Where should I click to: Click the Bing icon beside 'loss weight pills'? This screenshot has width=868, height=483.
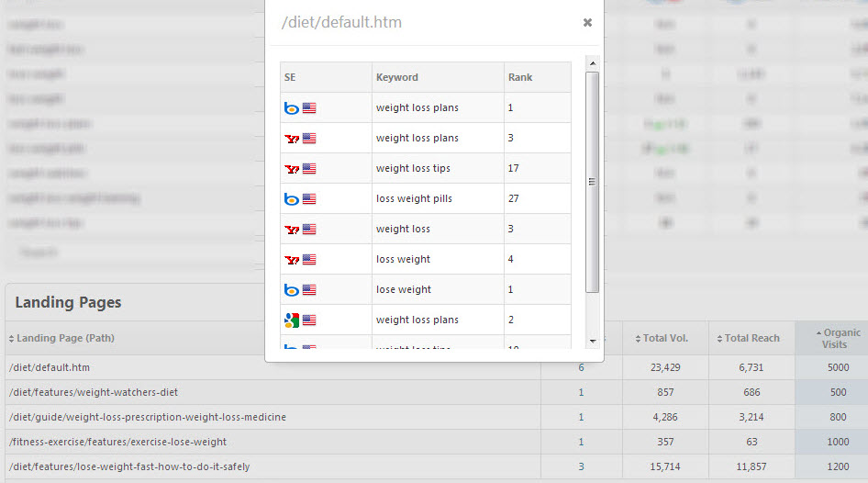(291, 199)
